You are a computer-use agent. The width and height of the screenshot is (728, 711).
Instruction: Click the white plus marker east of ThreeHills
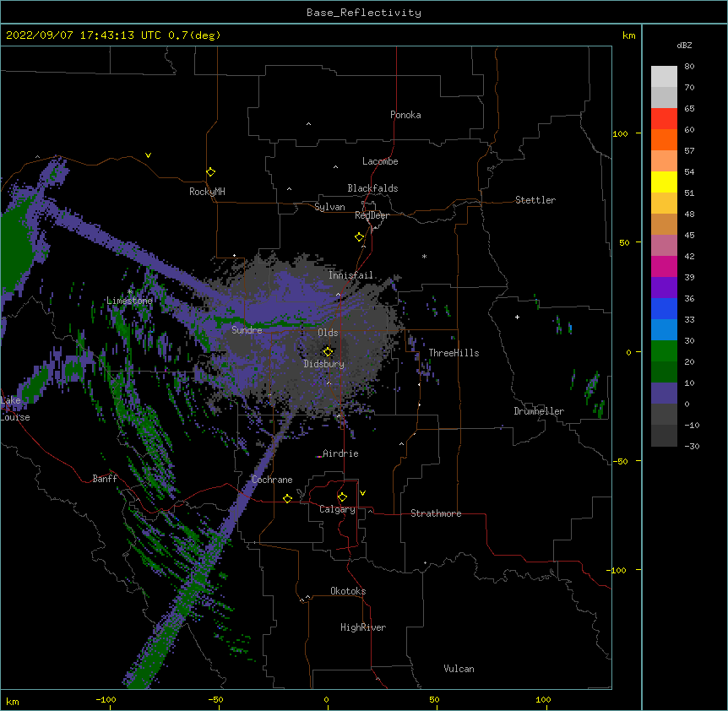tap(517, 318)
